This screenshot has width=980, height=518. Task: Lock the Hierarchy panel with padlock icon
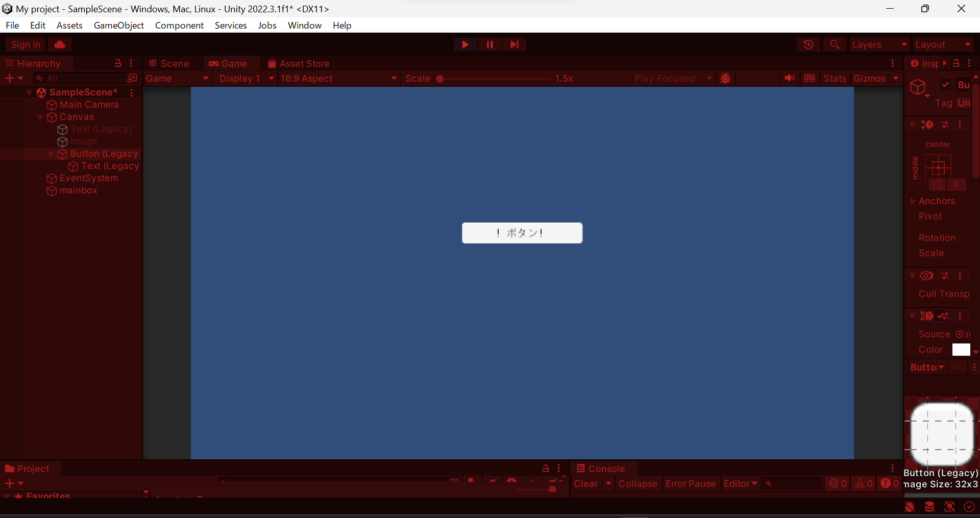(x=118, y=63)
